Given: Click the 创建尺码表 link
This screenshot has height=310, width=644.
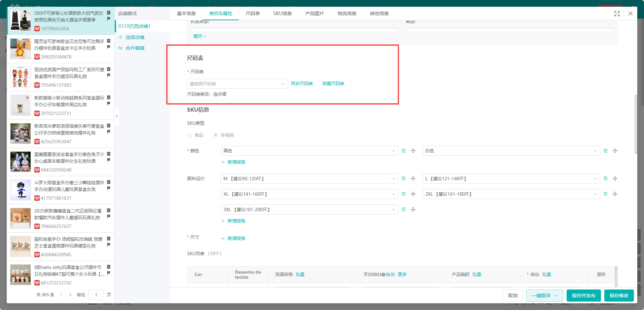Looking at the screenshot, I should 333,84.
